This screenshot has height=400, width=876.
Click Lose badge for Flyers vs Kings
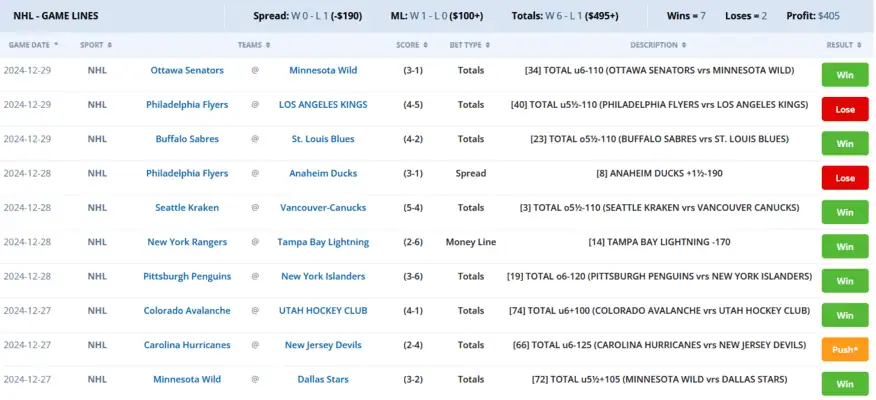click(x=845, y=109)
